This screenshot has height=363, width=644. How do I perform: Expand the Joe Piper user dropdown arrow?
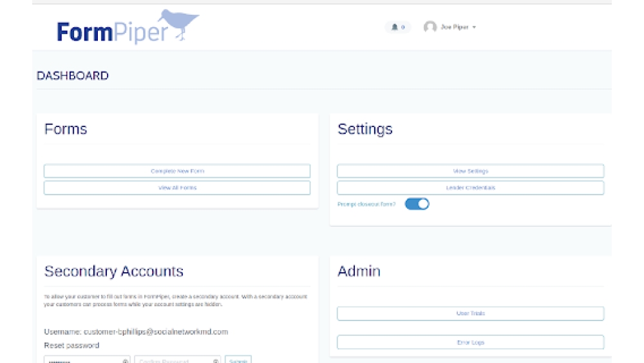(x=474, y=27)
